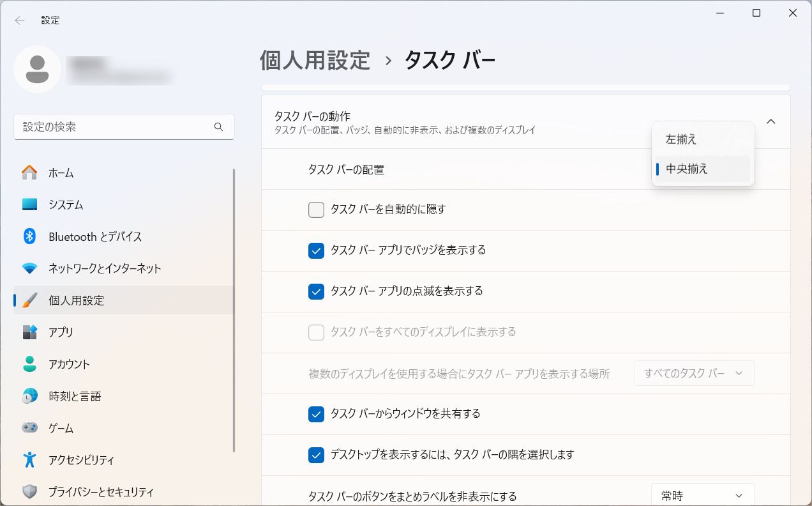Go to ゲーム settings page

click(x=123, y=428)
